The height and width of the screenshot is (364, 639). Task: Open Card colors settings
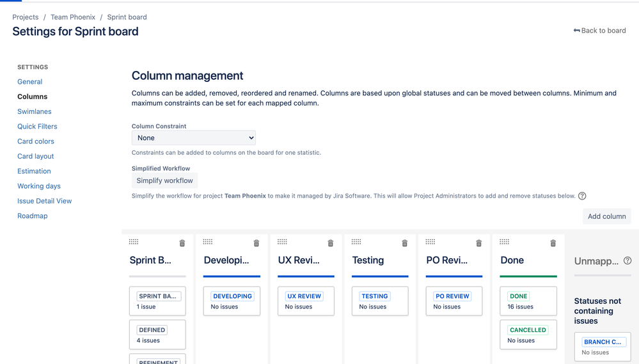(35, 141)
